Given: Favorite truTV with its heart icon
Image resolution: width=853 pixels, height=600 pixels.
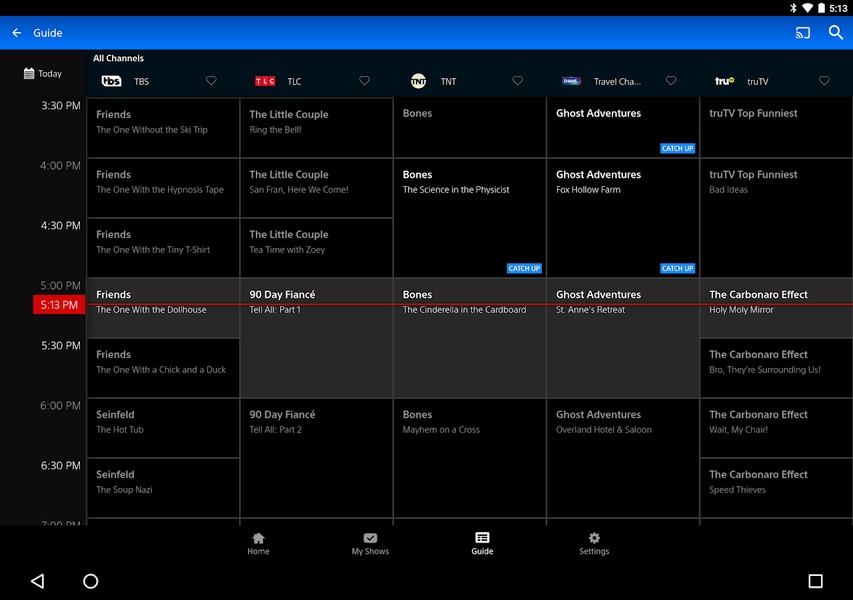Looking at the screenshot, I should (824, 81).
